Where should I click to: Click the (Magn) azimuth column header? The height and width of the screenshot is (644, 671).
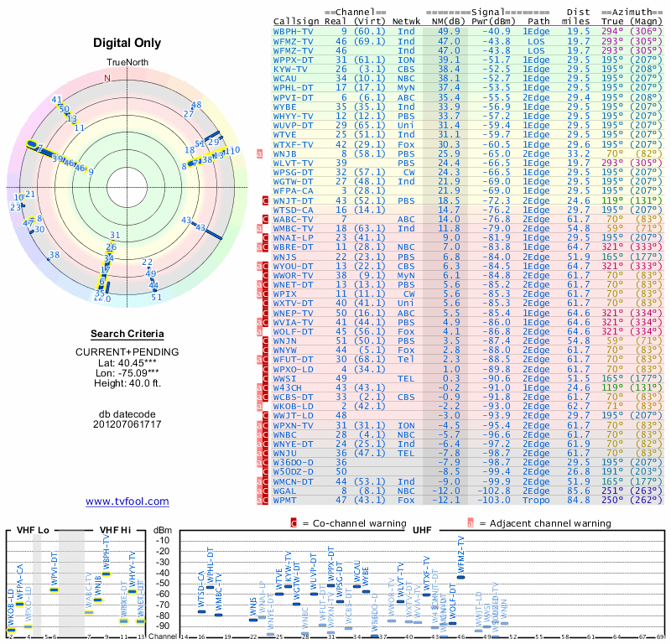tap(646, 21)
